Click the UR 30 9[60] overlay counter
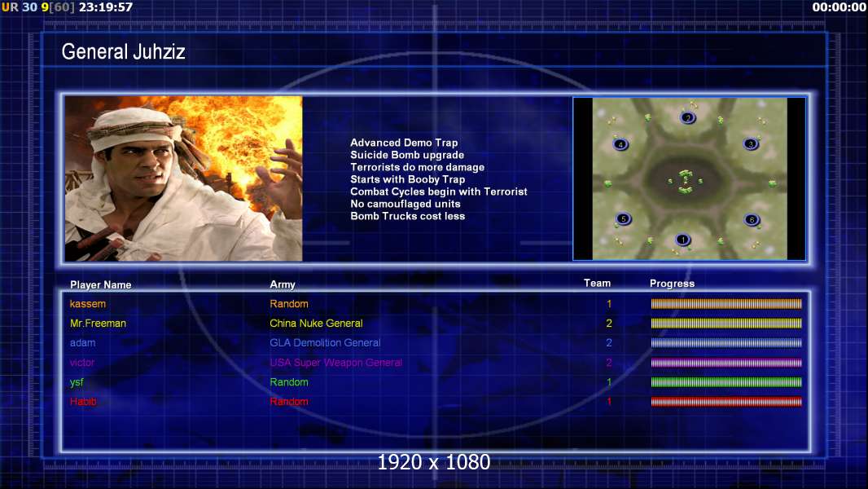This screenshot has height=489, width=868. (x=38, y=7)
